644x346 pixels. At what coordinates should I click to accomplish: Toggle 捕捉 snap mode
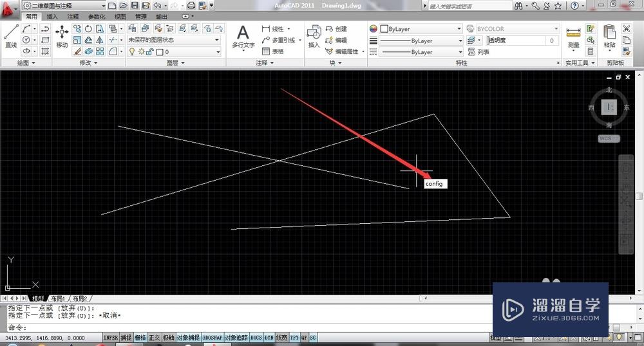pyautogui.click(x=126, y=338)
